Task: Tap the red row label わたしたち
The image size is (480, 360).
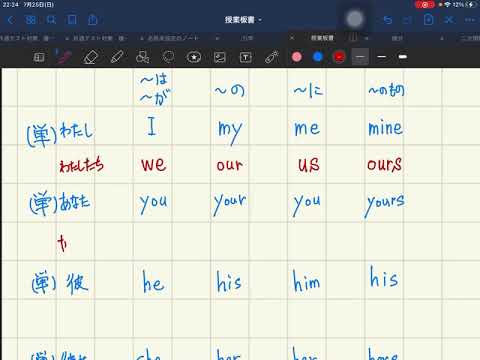Action: (81, 166)
